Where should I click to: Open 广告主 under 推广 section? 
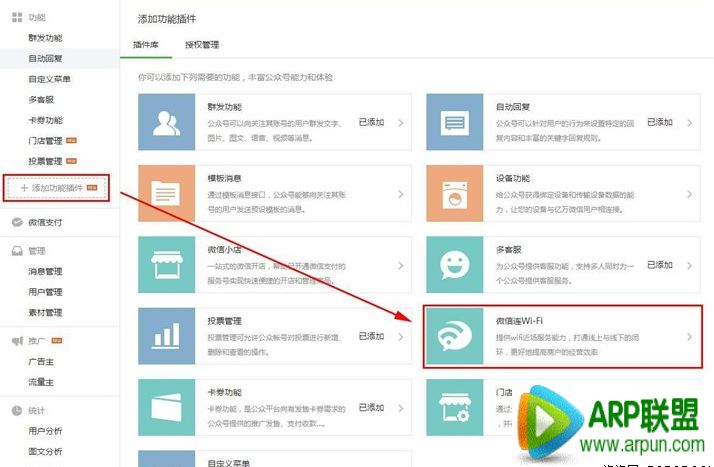pyautogui.click(x=42, y=361)
